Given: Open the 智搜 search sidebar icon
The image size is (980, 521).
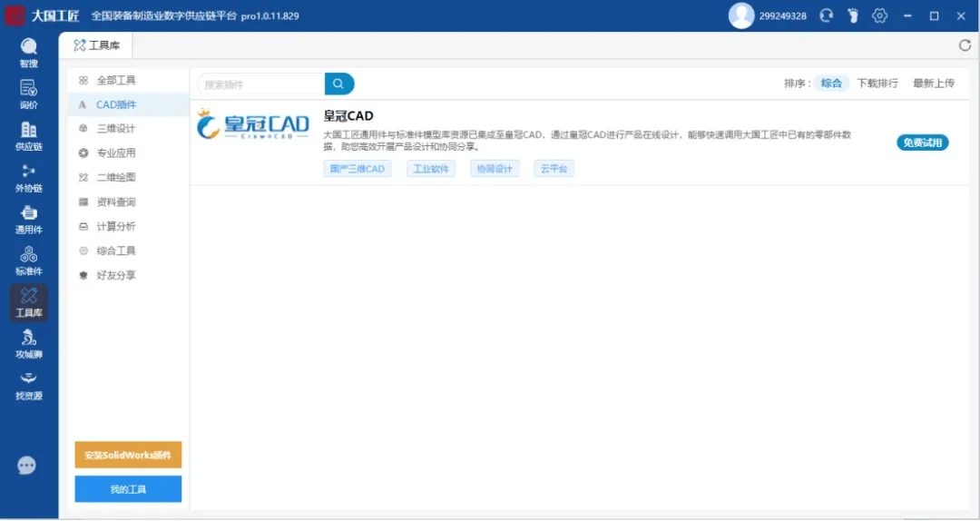Looking at the screenshot, I should (x=29, y=52).
